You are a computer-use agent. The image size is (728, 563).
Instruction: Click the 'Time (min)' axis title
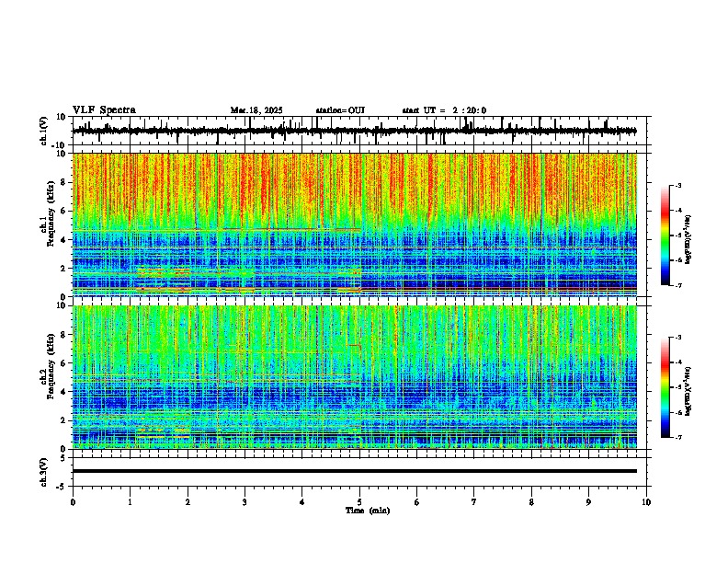(x=368, y=511)
